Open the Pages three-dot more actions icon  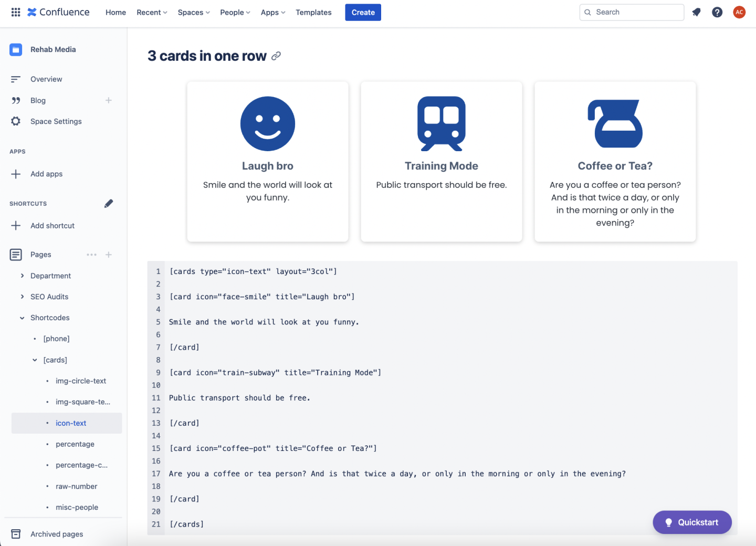click(x=91, y=255)
